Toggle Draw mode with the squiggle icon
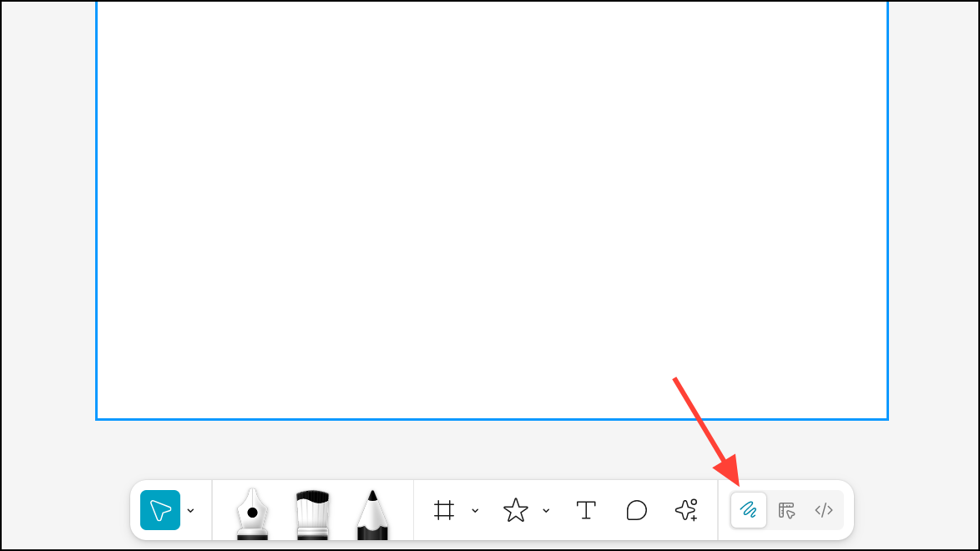The image size is (980, 551). [749, 510]
